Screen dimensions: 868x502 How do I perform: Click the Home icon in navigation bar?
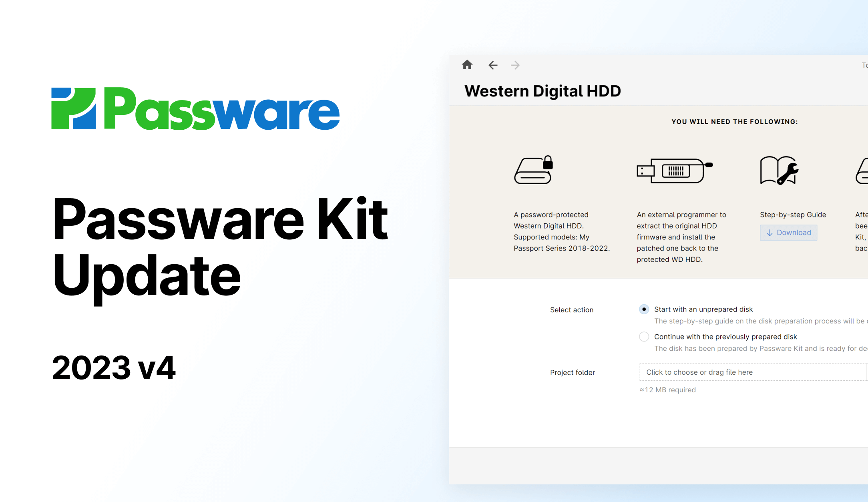[467, 65]
